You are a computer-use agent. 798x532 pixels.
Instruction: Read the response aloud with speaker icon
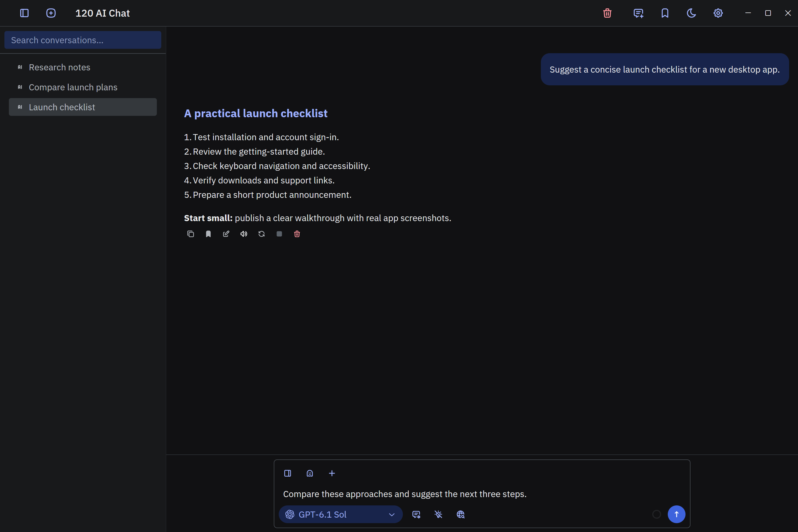click(244, 234)
